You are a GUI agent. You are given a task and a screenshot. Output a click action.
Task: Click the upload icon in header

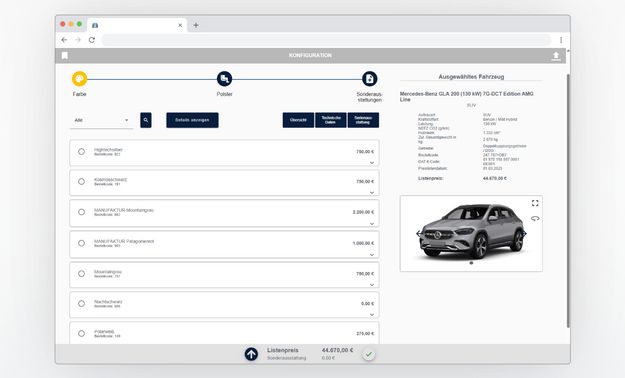tap(556, 56)
